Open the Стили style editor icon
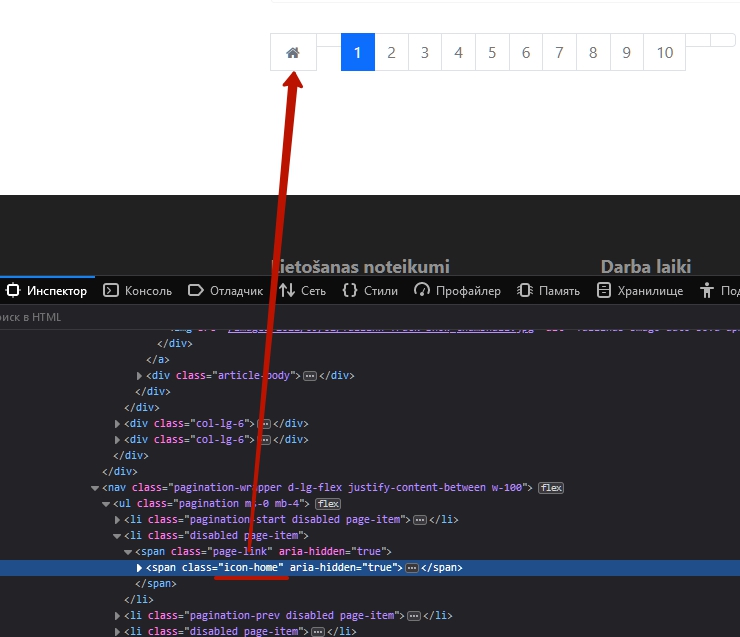The image size is (740, 637). 350,291
